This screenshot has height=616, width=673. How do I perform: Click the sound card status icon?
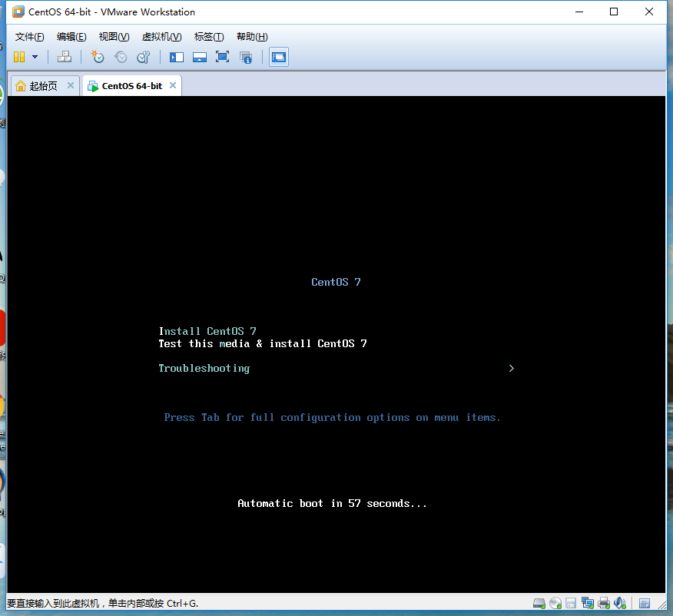620,604
